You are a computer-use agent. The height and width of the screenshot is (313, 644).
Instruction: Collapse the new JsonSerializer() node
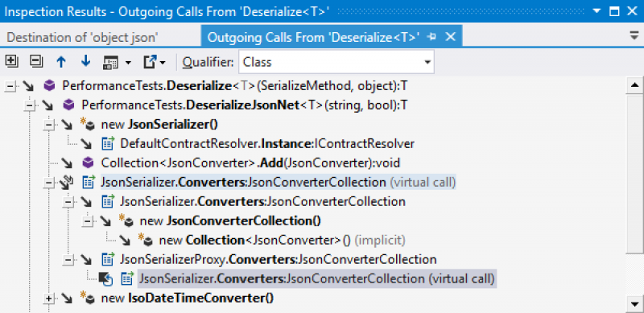point(49,125)
